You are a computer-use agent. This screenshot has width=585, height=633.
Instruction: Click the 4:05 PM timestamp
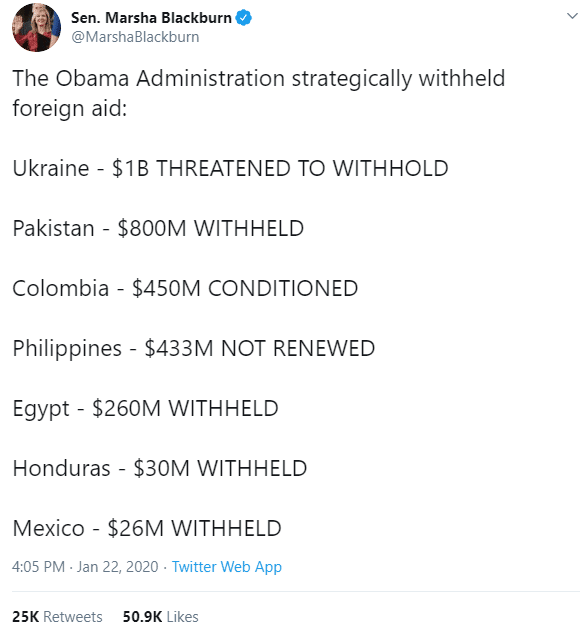click(x=38, y=567)
